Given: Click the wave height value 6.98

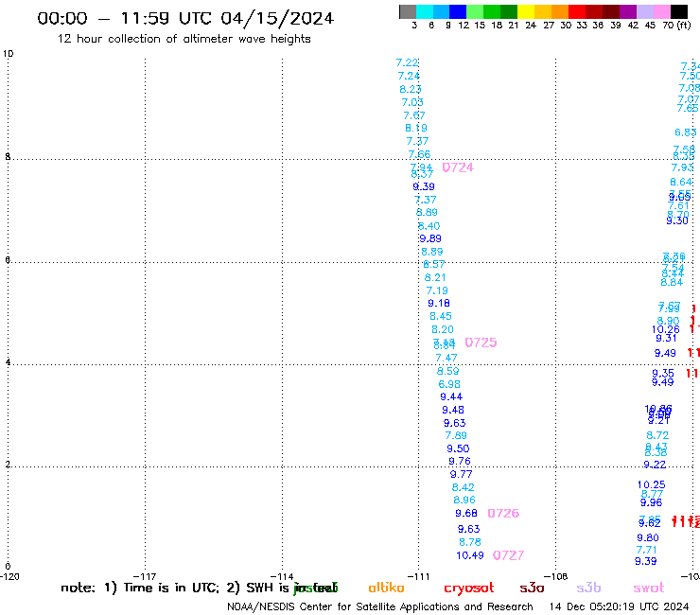Looking at the screenshot, I should [449, 384].
